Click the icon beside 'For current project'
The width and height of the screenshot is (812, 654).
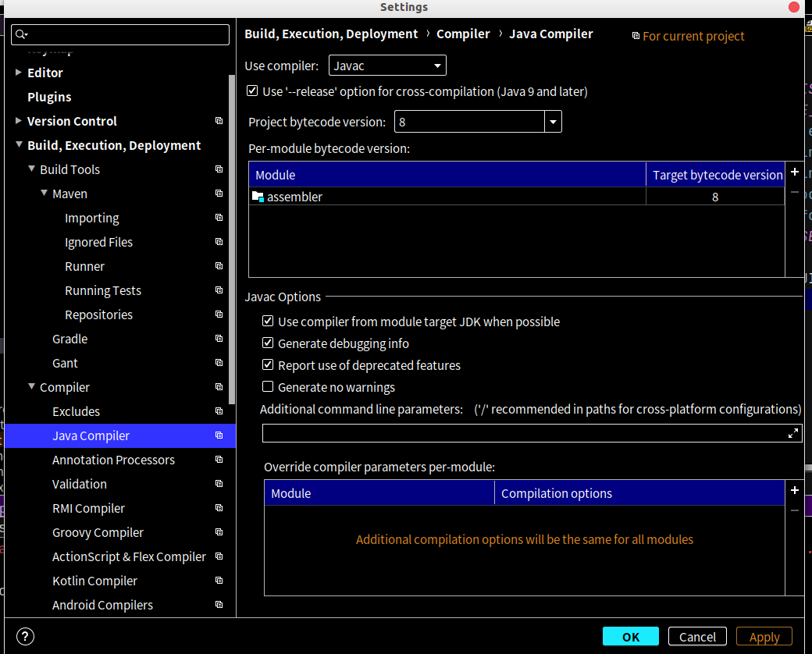[636, 35]
